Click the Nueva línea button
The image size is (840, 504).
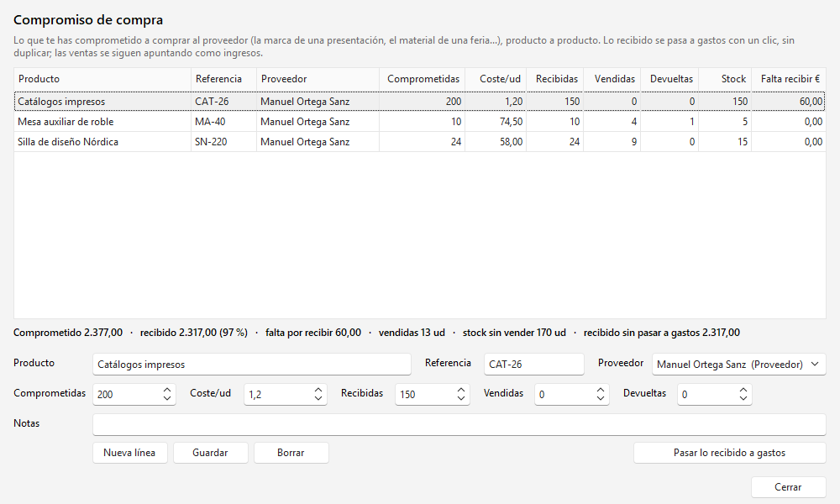129,453
